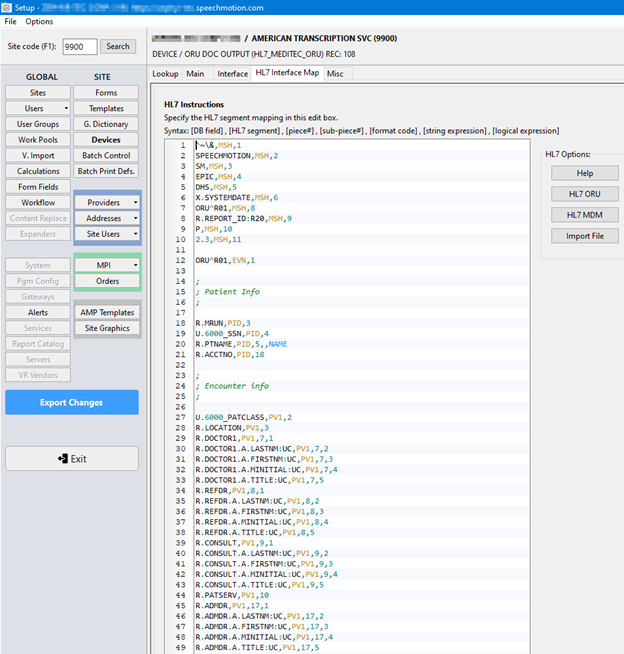Click the Search button
This screenshot has height=654, width=624.
click(118, 46)
